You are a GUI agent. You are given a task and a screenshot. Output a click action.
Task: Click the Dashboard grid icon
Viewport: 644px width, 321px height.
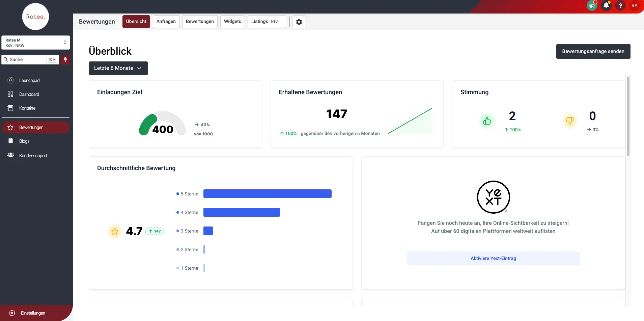click(x=10, y=94)
